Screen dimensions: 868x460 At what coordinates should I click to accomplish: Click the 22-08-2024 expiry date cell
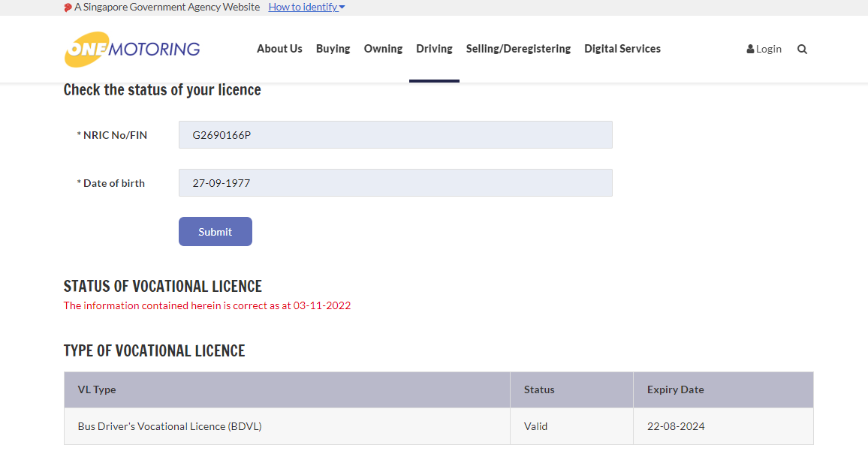pyautogui.click(x=676, y=426)
